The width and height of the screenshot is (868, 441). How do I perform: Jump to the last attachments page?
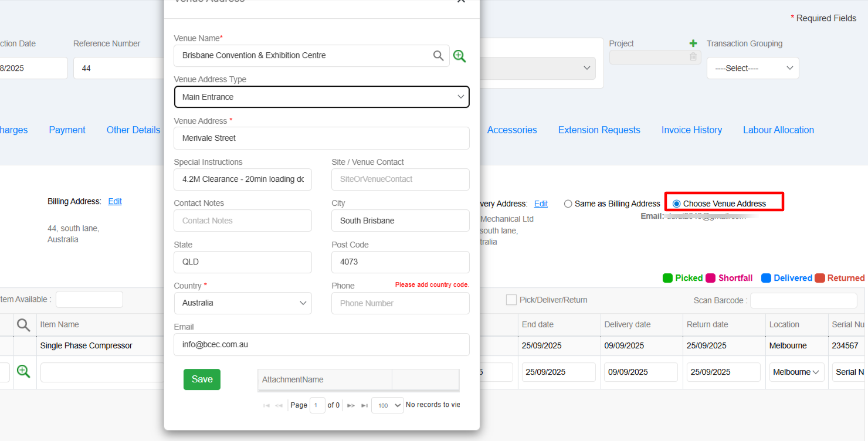click(364, 405)
